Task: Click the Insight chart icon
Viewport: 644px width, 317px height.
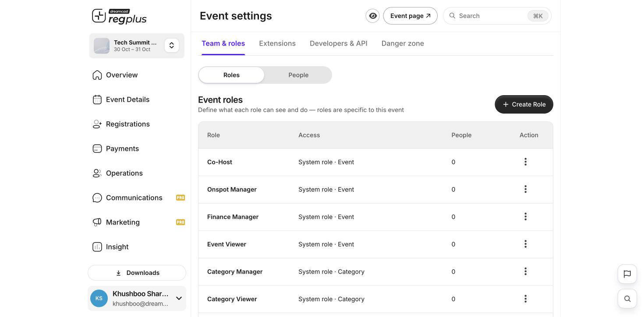Action: (x=97, y=247)
